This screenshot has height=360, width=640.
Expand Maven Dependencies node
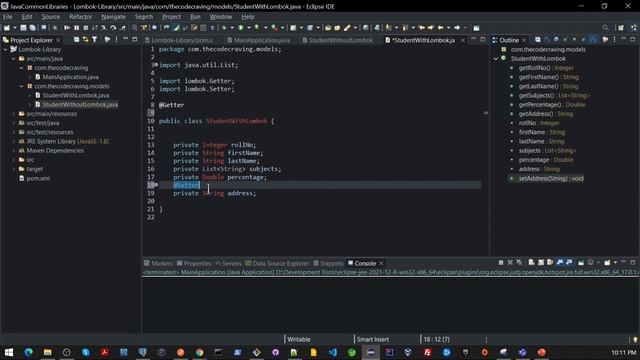(x=13, y=151)
